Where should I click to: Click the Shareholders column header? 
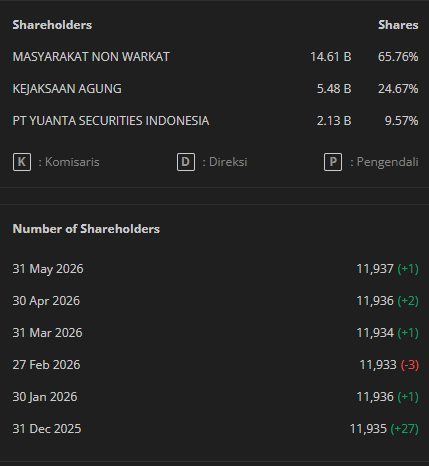52,25
